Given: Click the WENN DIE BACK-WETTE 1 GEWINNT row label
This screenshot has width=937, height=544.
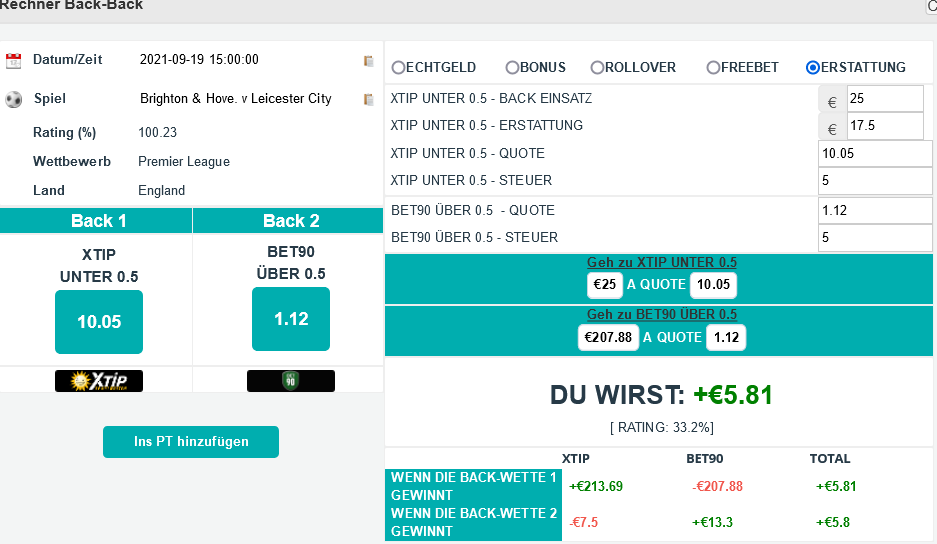Looking at the screenshot, I should click(473, 487).
